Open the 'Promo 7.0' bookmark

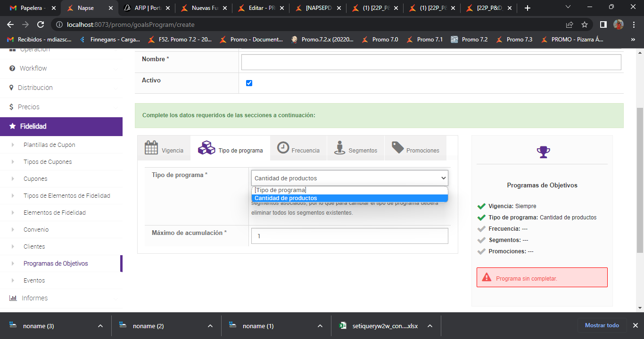pyautogui.click(x=380, y=40)
